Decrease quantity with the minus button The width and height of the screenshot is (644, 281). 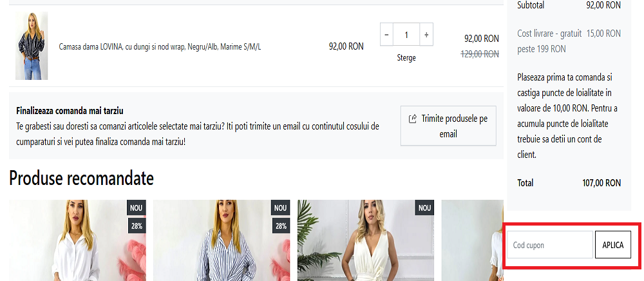coord(386,34)
